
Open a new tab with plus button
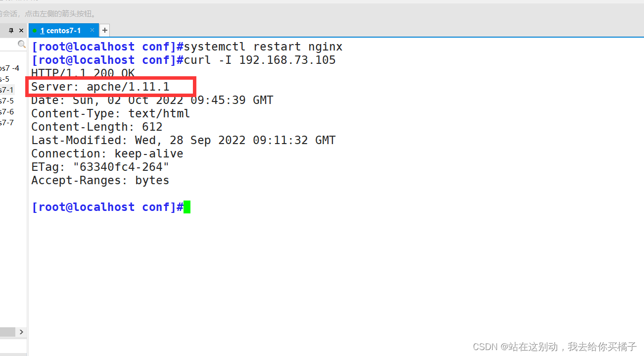[x=105, y=30]
